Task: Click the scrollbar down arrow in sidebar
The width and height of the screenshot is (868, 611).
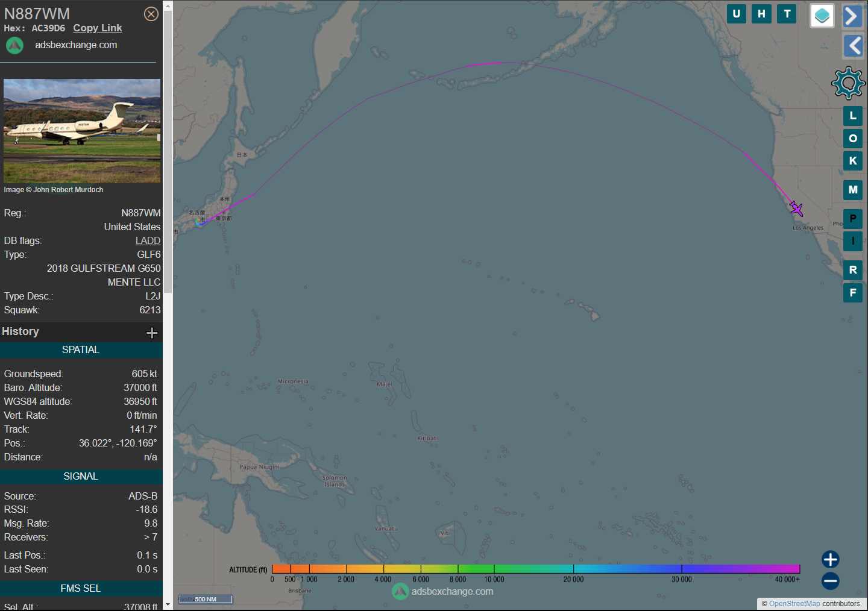Action: (x=168, y=605)
